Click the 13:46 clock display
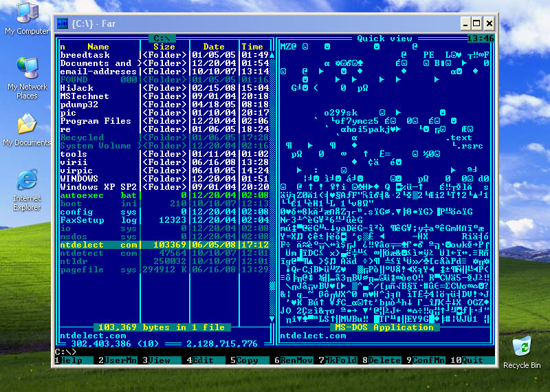This screenshot has width=550, height=392. click(x=481, y=39)
